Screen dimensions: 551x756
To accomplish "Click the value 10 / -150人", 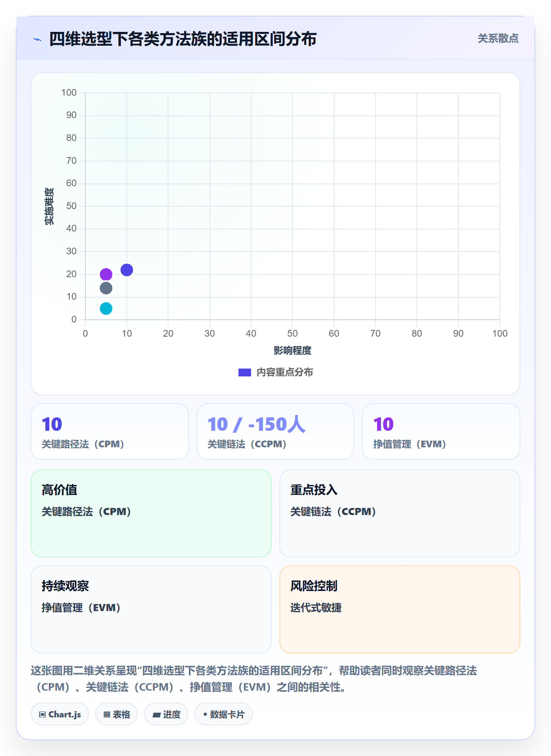I will 257,424.
